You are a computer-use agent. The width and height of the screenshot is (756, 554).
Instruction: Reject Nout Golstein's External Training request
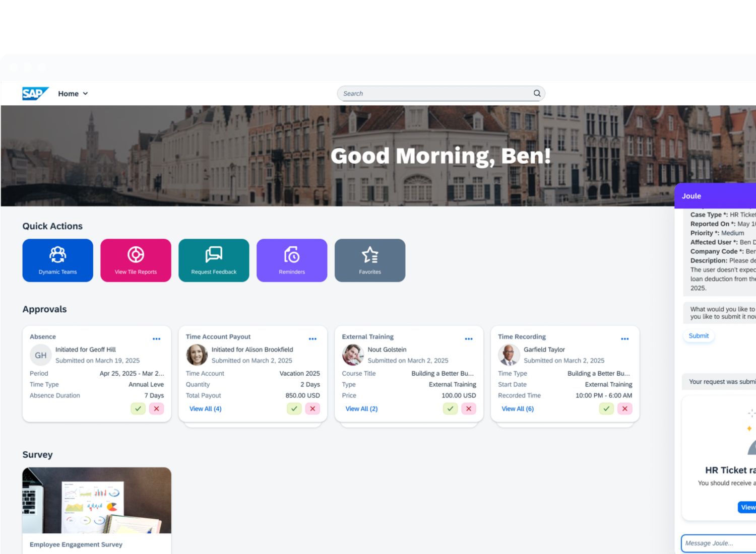pyautogui.click(x=469, y=408)
